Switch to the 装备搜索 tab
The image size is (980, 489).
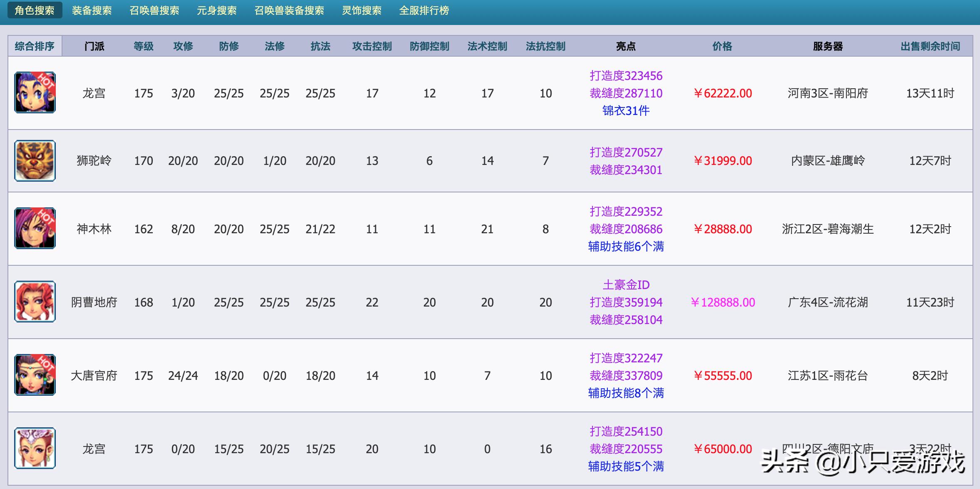pos(92,10)
